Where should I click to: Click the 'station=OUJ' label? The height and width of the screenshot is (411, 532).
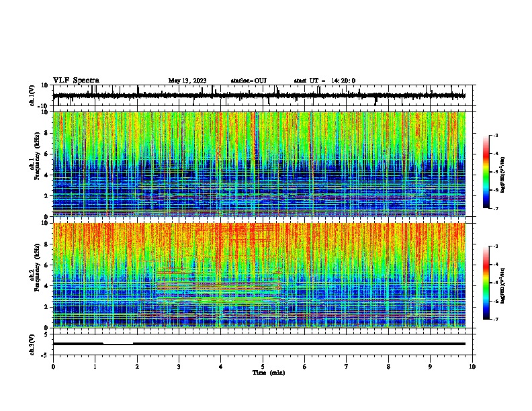tap(249, 81)
